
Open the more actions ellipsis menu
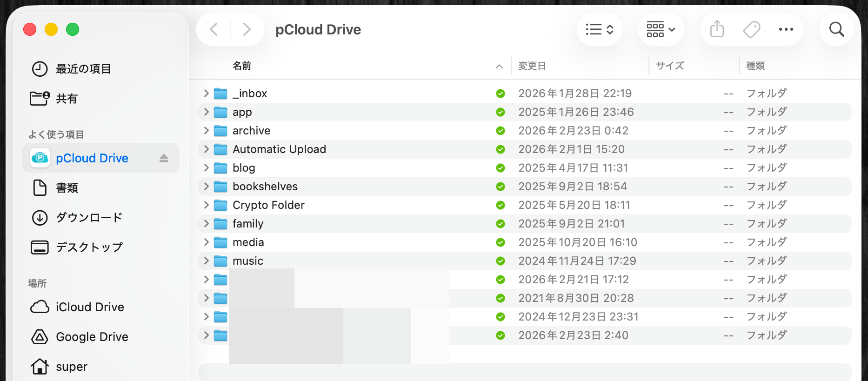click(x=786, y=29)
